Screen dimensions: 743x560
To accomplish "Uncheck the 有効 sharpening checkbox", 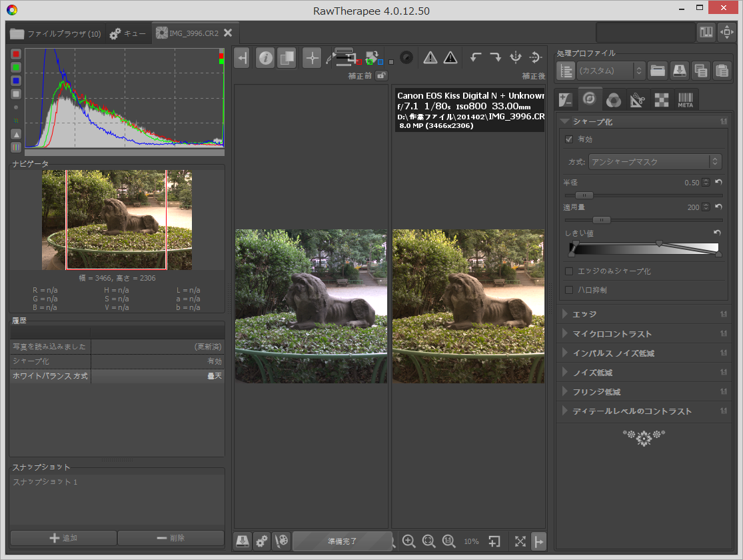I will coord(568,139).
